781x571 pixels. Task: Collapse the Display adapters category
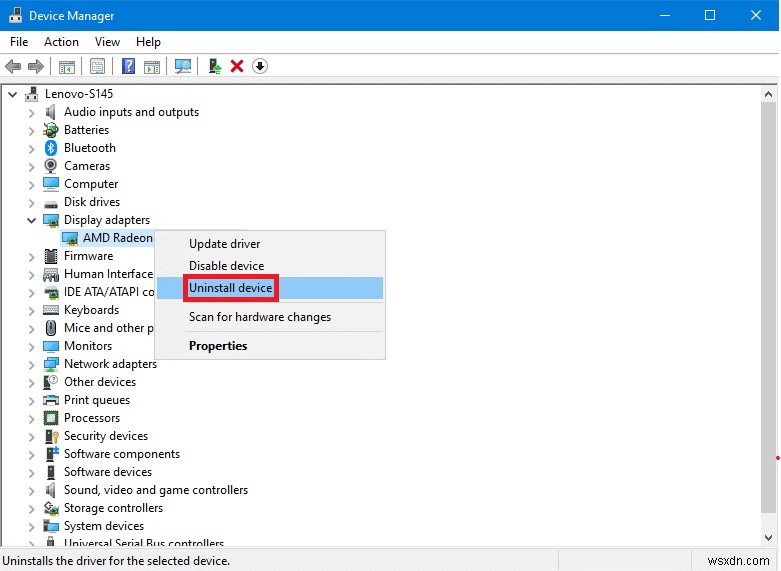click(31, 220)
